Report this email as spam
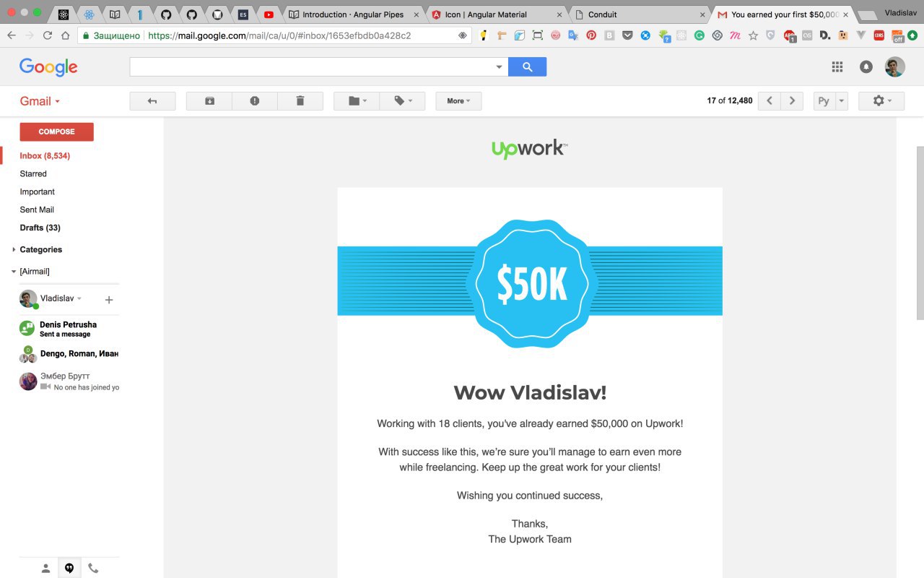 point(255,101)
